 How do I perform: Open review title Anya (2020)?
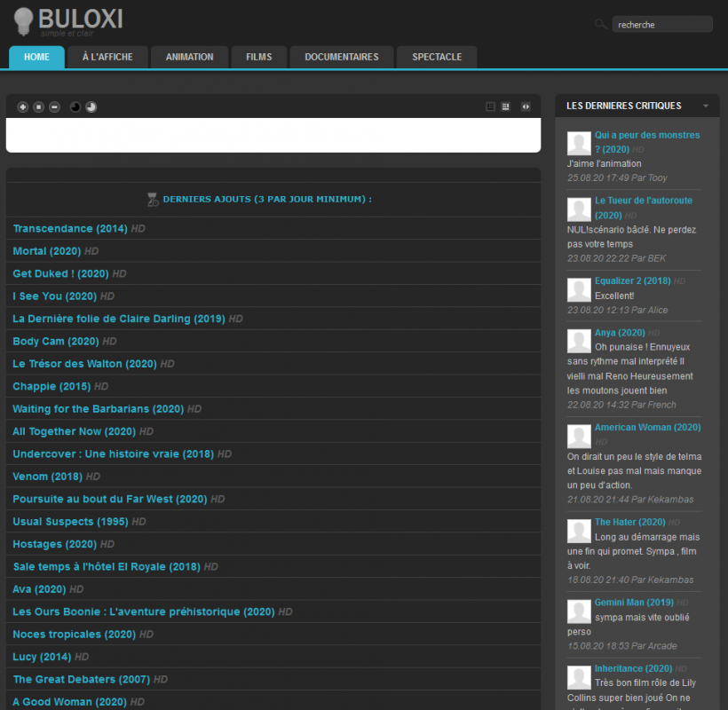pyautogui.click(x=620, y=333)
